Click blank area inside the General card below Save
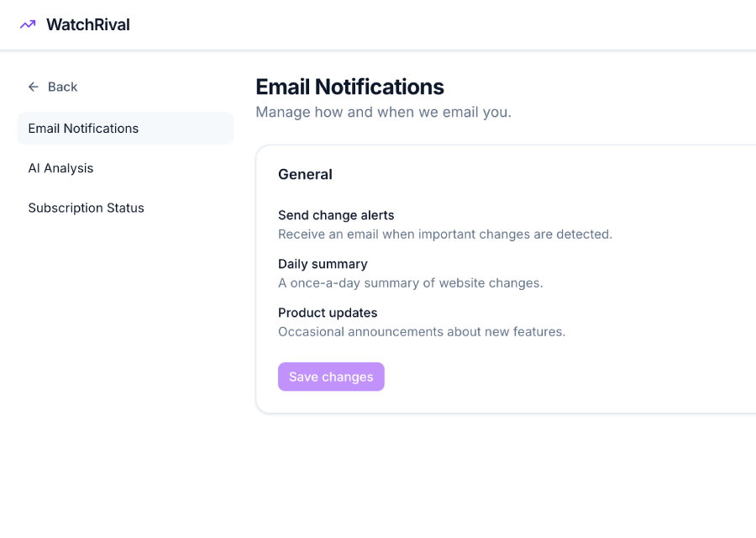Image resolution: width=756 pixels, height=538 pixels. click(546, 399)
